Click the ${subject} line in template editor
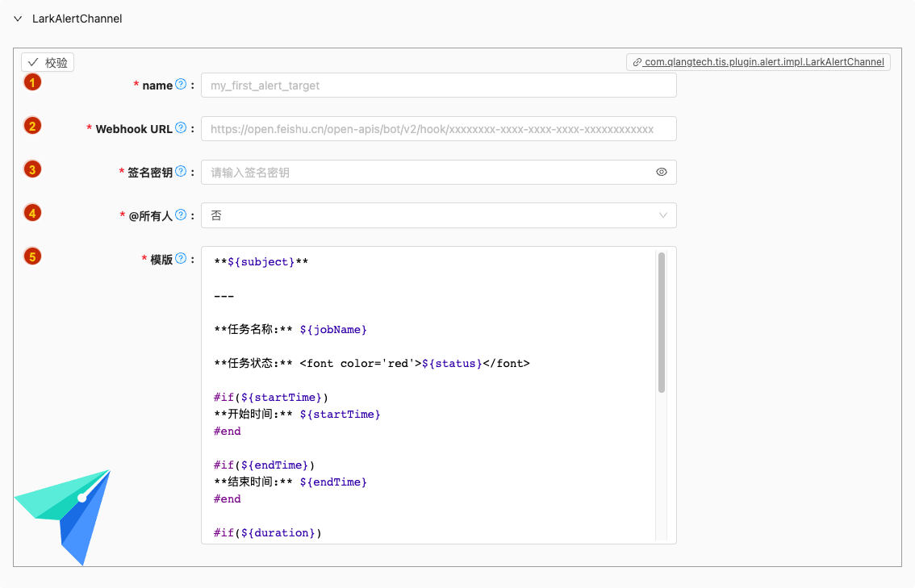Viewport: 915px width, 588px height. [261, 262]
